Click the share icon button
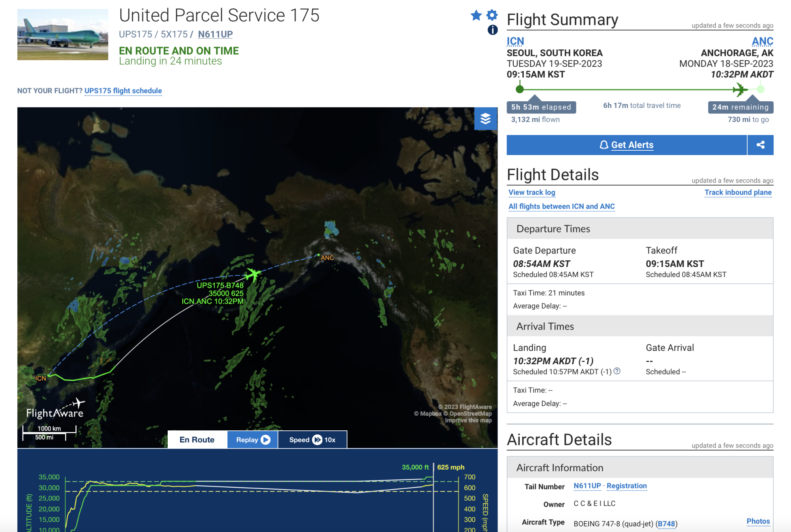Image resolution: width=791 pixels, height=532 pixels. point(761,145)
